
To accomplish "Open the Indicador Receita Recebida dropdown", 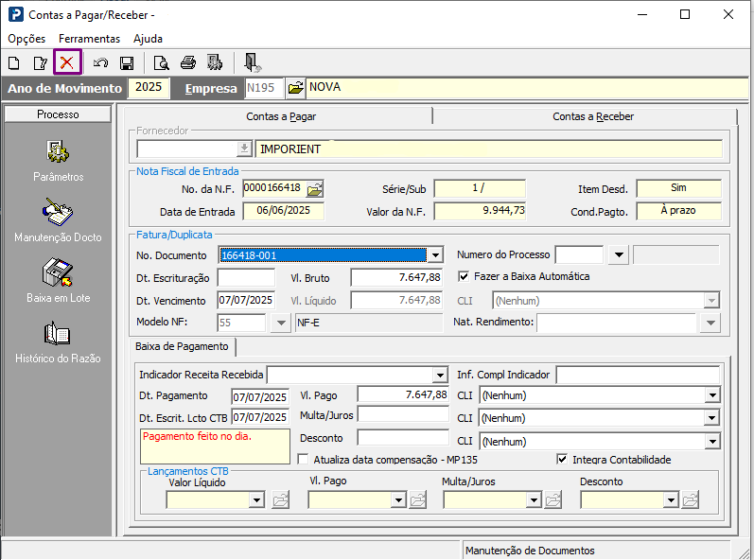I will click(439, 375).
